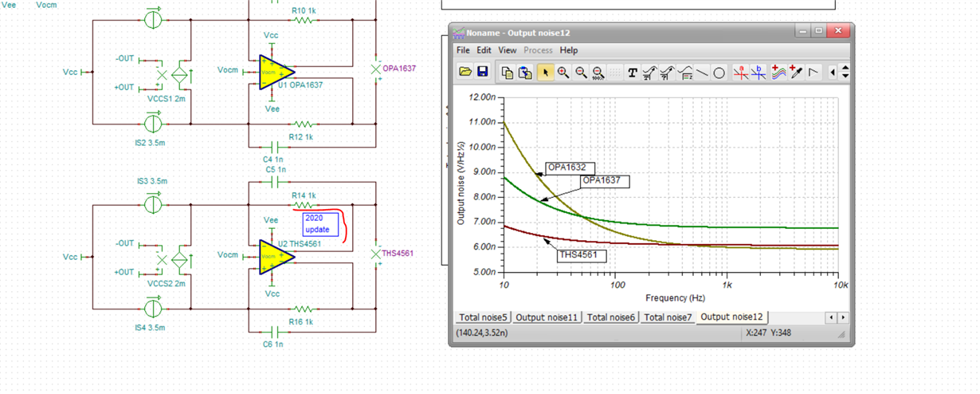Image resolution: width=980 pixels, height=394 pixels.
Task: Open the Edit menu
Action: point(484,49)
